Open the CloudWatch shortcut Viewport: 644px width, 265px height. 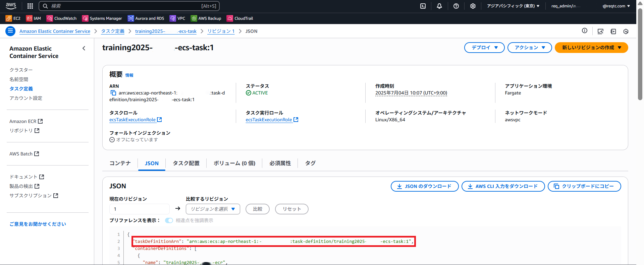pos(62,18)
